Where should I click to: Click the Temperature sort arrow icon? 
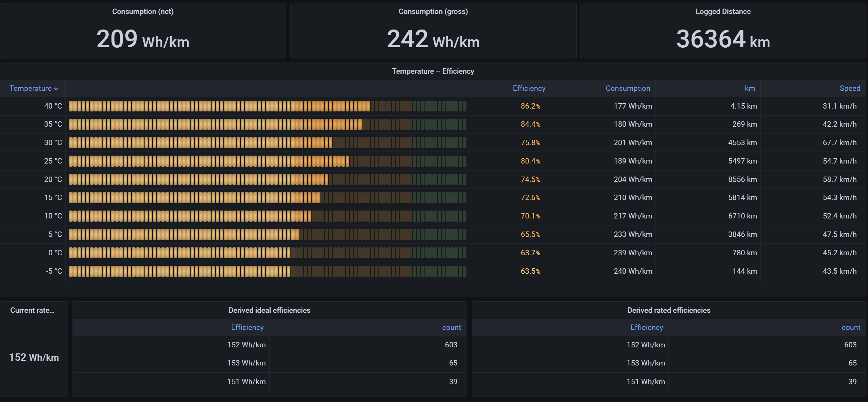click(x=56, y=89)
